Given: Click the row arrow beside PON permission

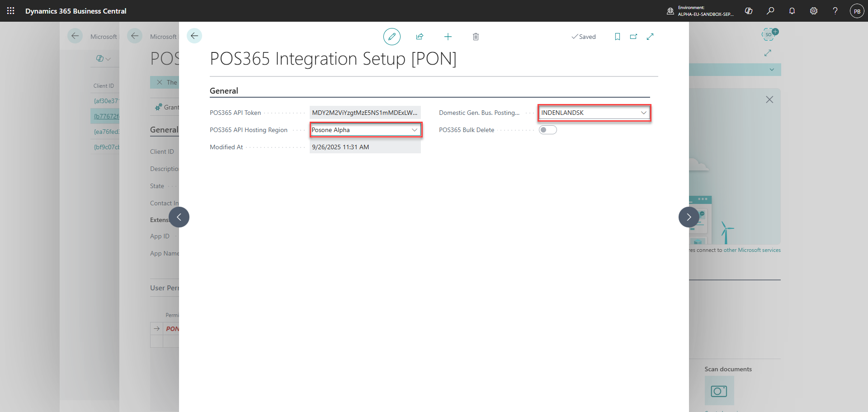Looking at the screenshot, I should (x=156, y=329).
